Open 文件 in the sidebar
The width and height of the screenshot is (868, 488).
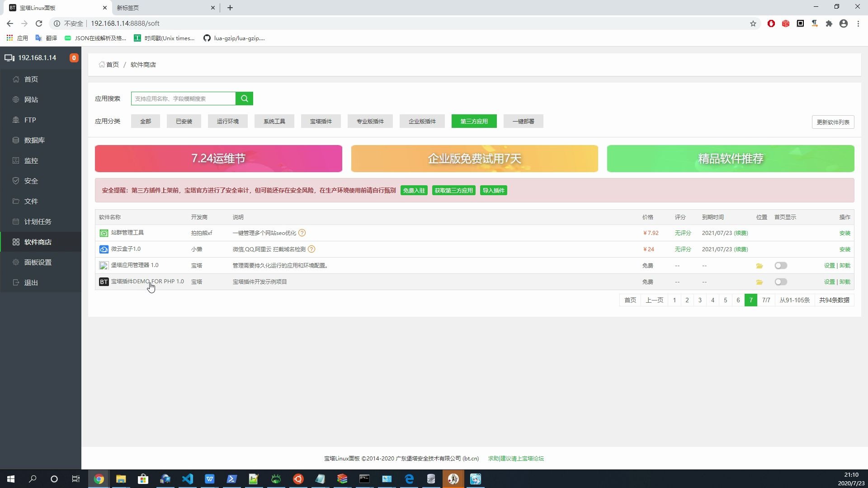[41, 201]
